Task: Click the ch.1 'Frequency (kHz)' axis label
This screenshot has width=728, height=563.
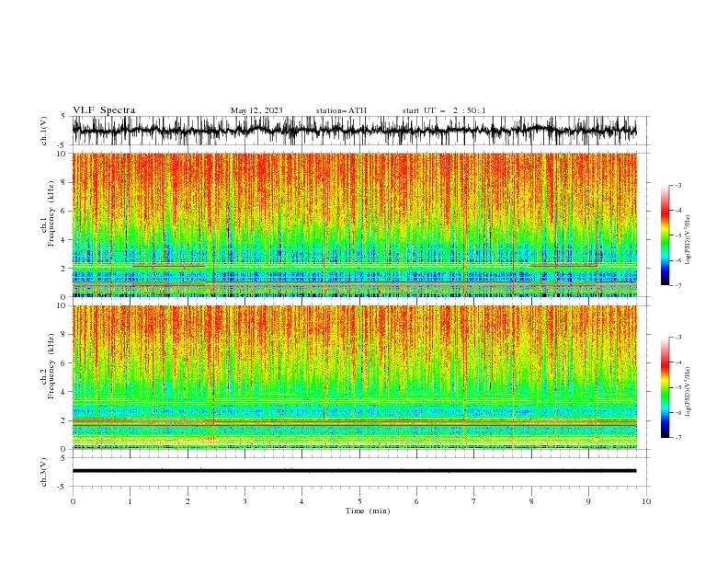Action: [x=51, y=213]
